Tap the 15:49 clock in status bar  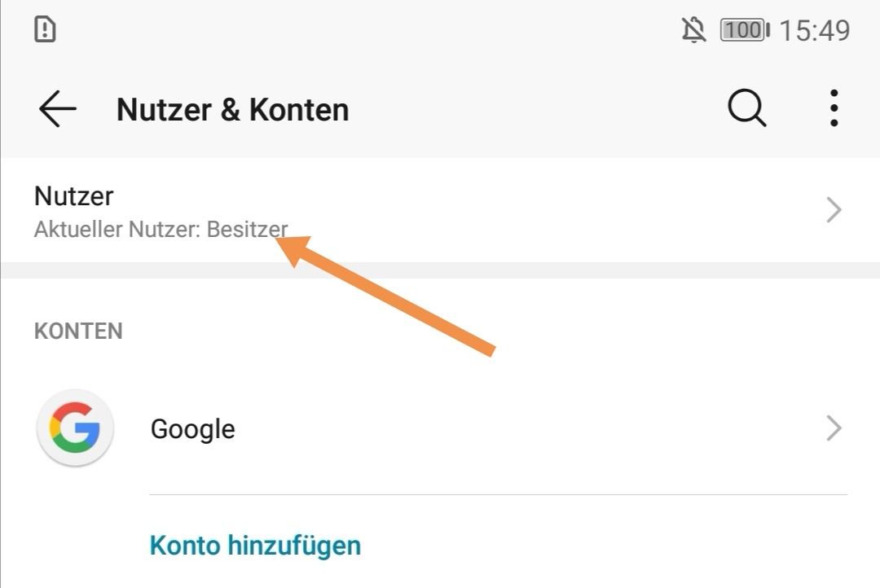tap(814, 30)
